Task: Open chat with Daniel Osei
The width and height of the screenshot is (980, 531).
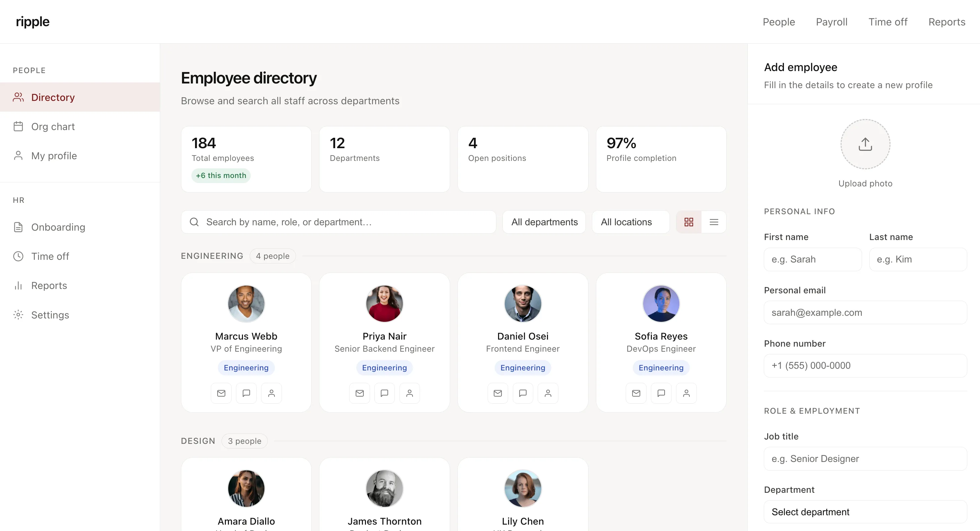Action: point(523,393)
